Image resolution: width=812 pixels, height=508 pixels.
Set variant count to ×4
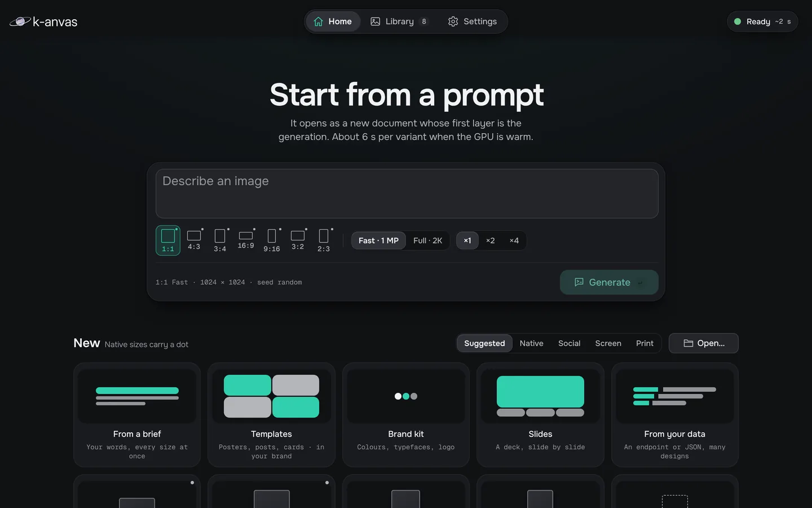point(514,240)
